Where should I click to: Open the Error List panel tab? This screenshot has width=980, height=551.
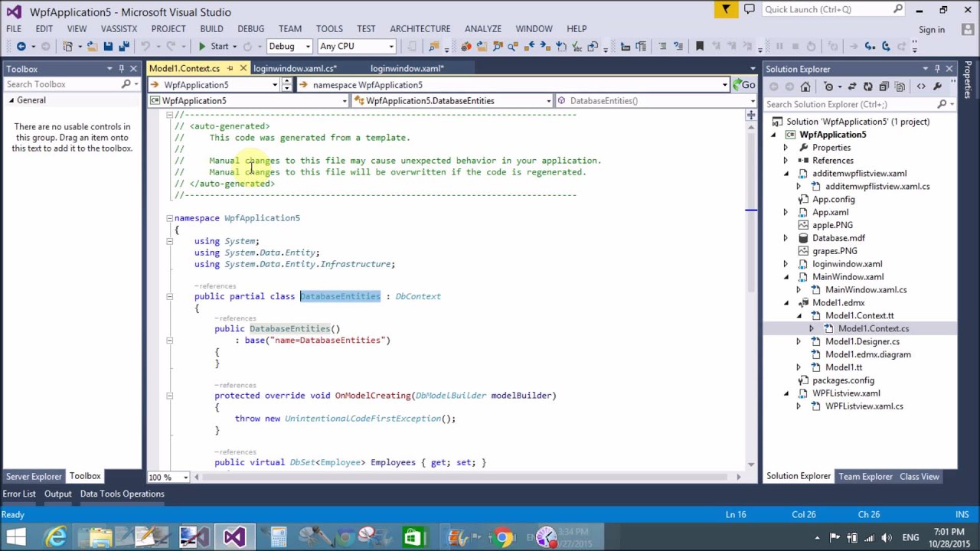coord(19,494)
